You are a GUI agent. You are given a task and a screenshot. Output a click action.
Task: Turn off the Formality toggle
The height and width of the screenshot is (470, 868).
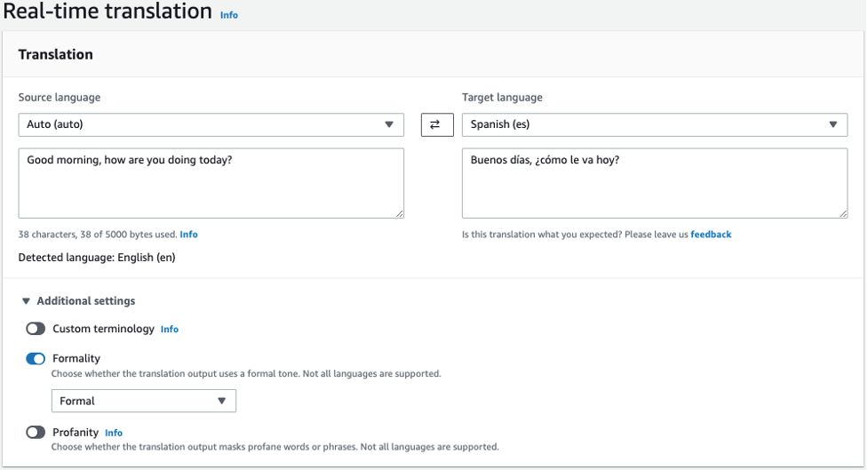(x=36, y=359)
